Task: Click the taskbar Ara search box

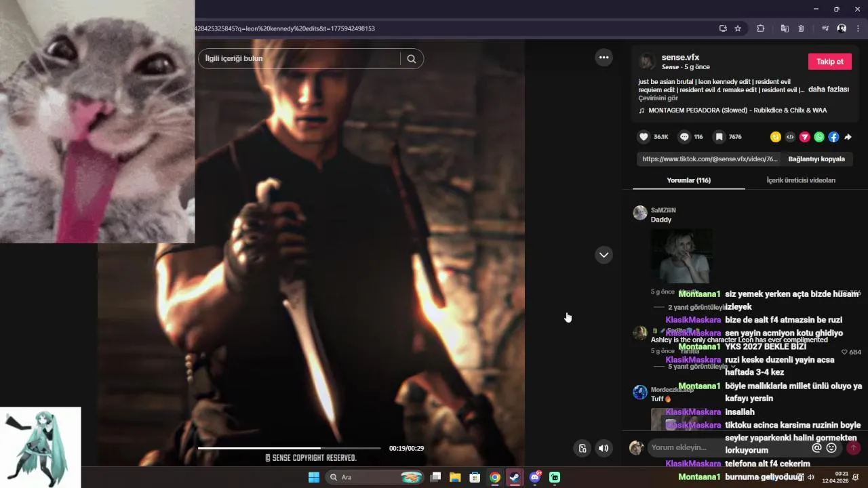Action: click(x=374, y=477)
